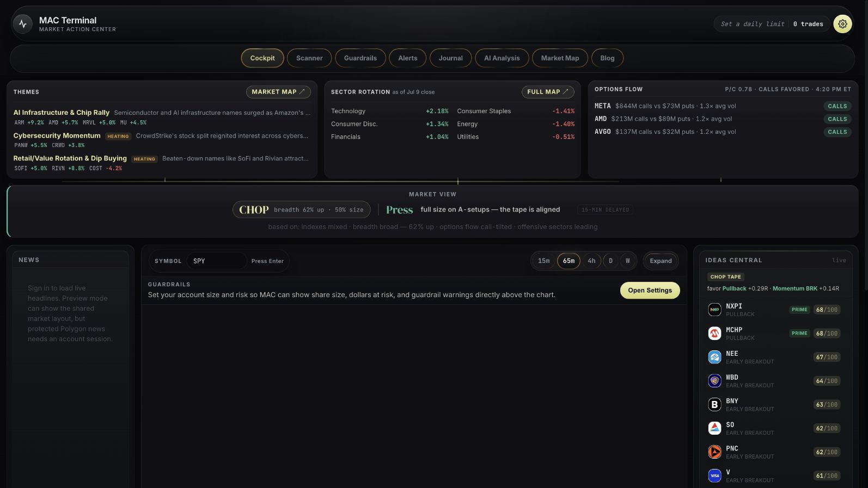Click the Consumer Staples sector row
868x488 pixels.
516,111
